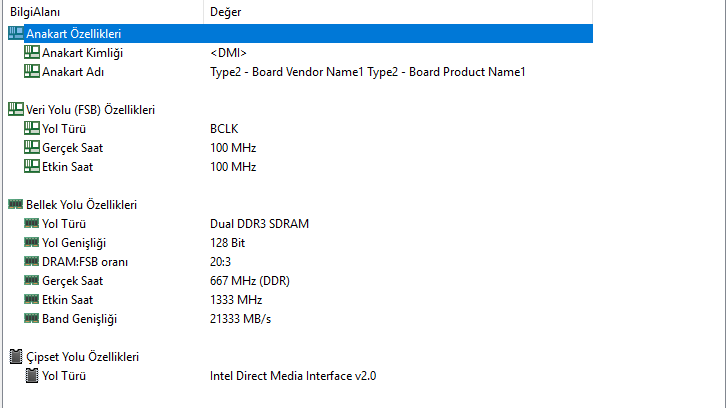Click the Bellek Yolu Özellikleri memory icon
Image resolution: width=726 pixels, height=408 pixels.
(15, 204)
